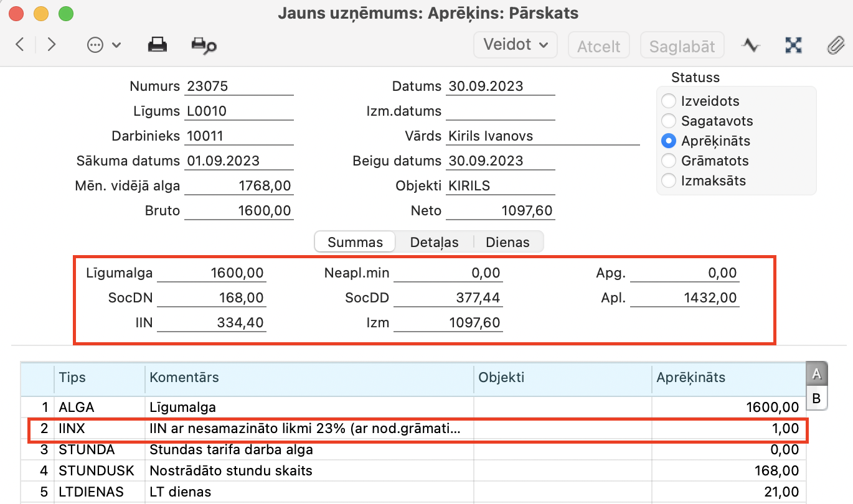
Task: Go to the previous record arrow
Action: tap(20, 45)
